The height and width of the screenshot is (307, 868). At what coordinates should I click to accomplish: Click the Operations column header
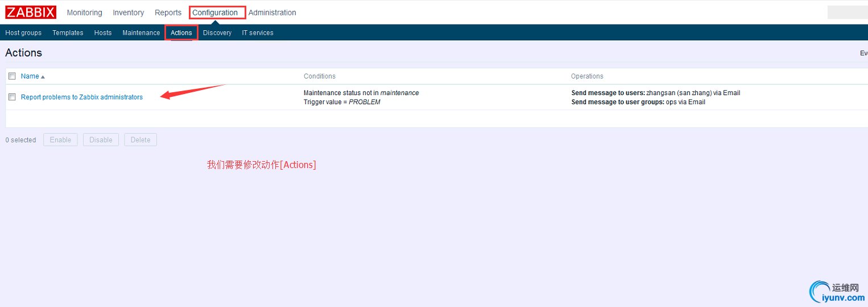587,76
